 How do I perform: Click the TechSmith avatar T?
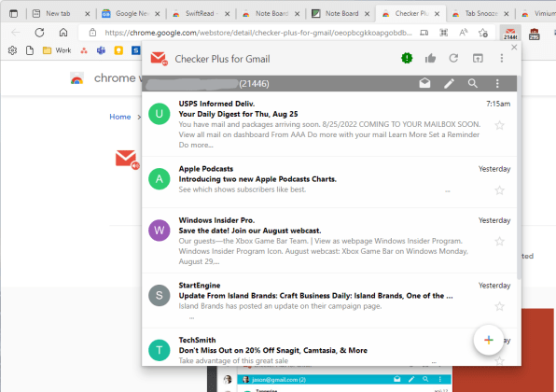[160, 350]
